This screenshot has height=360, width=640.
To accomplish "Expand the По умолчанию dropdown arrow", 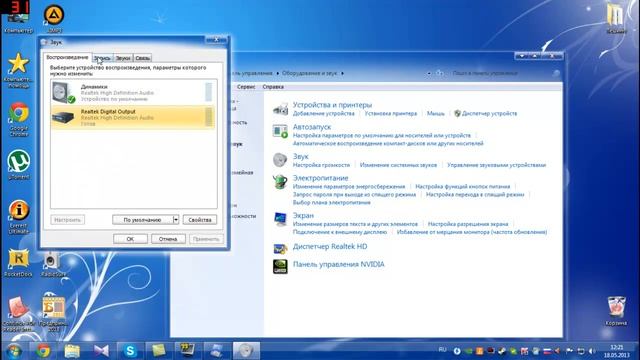I will 176,220.
